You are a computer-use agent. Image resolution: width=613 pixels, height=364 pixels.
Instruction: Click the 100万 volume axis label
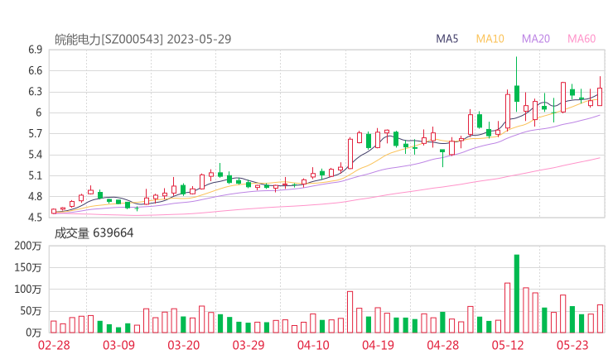28,290
